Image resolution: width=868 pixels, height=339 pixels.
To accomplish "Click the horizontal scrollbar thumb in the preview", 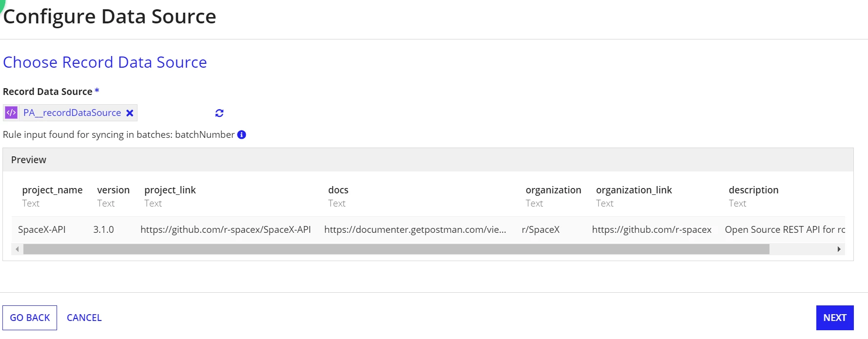I will (396, 249).
